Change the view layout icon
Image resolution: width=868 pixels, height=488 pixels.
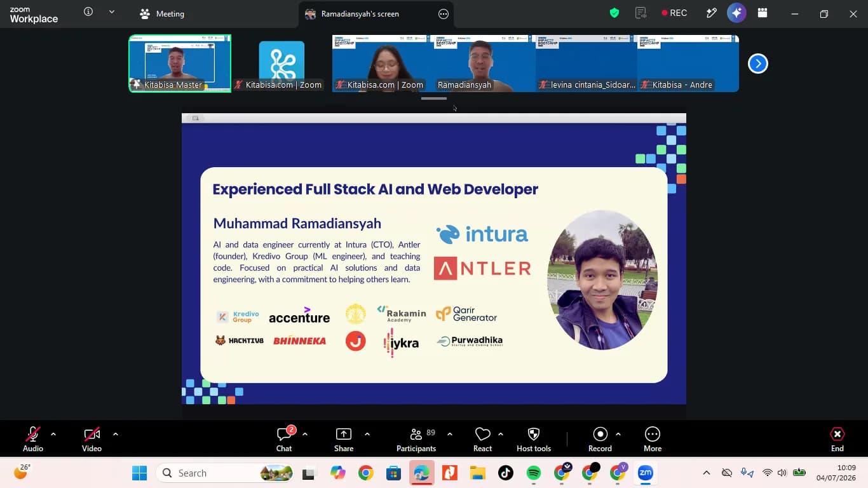[763, 13]
